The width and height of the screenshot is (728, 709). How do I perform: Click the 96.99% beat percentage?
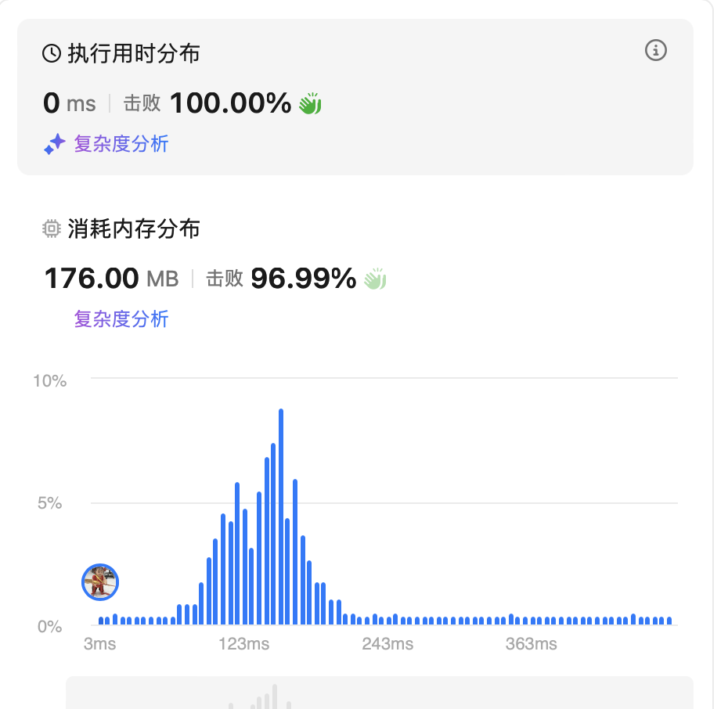(304, 279)
